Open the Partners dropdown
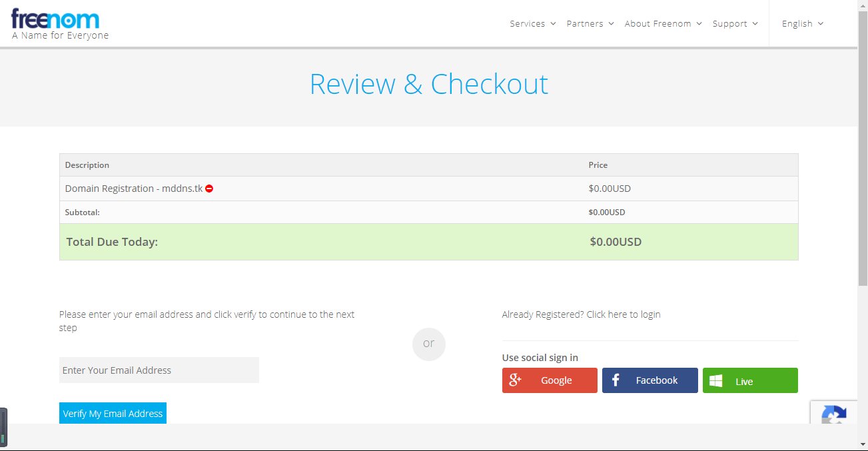Screen dimensions: 868x451 [590, 23]
